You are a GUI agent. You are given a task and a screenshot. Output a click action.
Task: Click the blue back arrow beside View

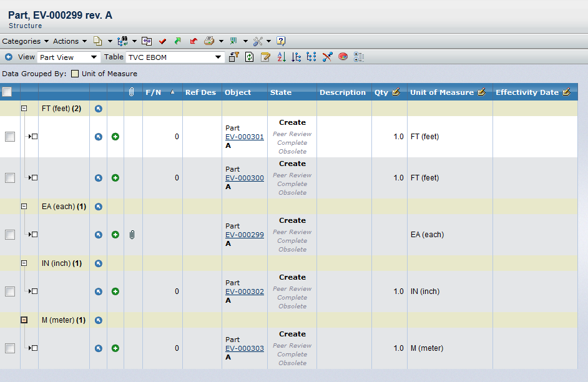coord(9,57)
